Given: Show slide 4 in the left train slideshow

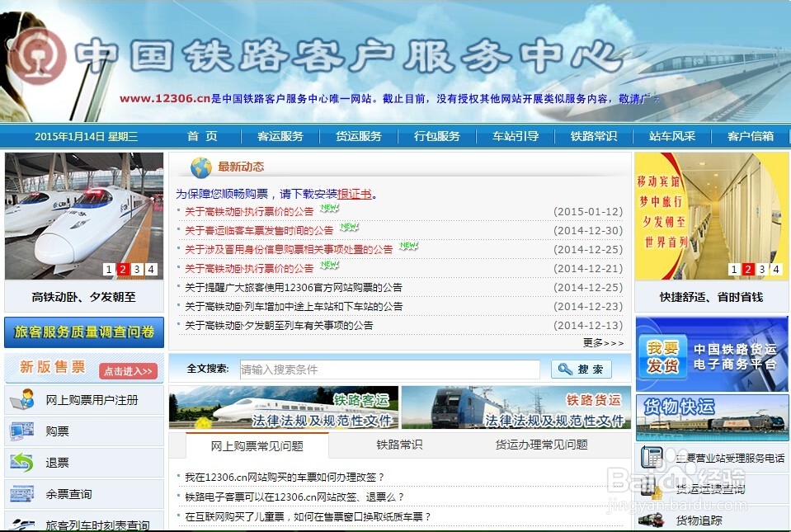Looking at the screenshot, I should pyautogui.click(x=151, y=269).
